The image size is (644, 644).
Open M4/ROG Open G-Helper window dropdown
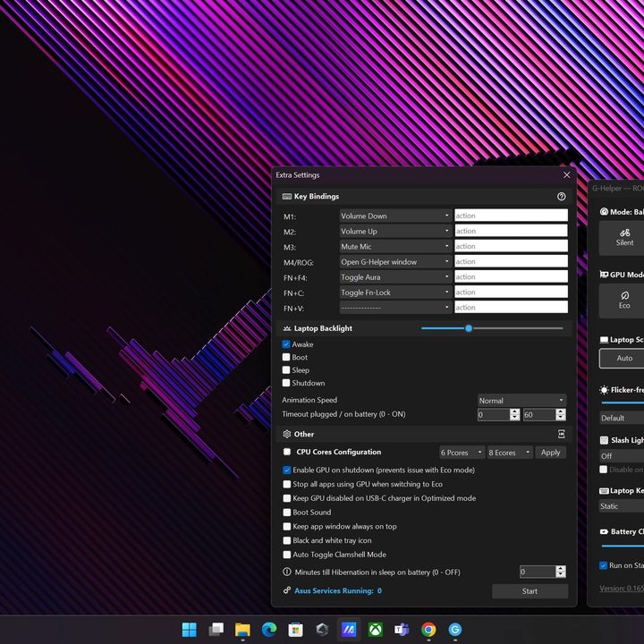[396, 261]
